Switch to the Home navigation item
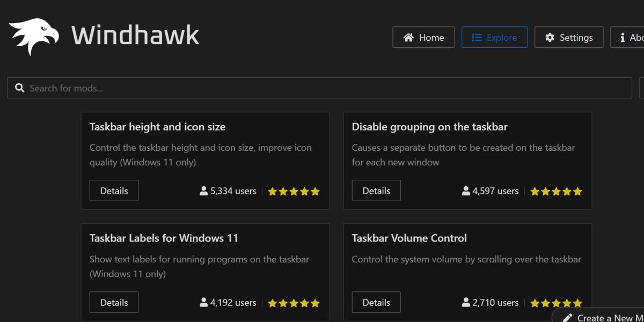Screen dimensions: 644x322 (423, 37)
